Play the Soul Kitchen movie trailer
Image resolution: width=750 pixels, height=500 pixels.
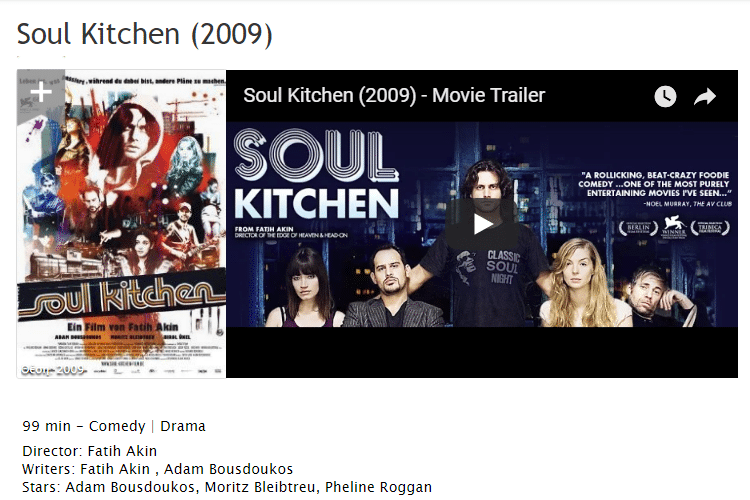[482, 224]
